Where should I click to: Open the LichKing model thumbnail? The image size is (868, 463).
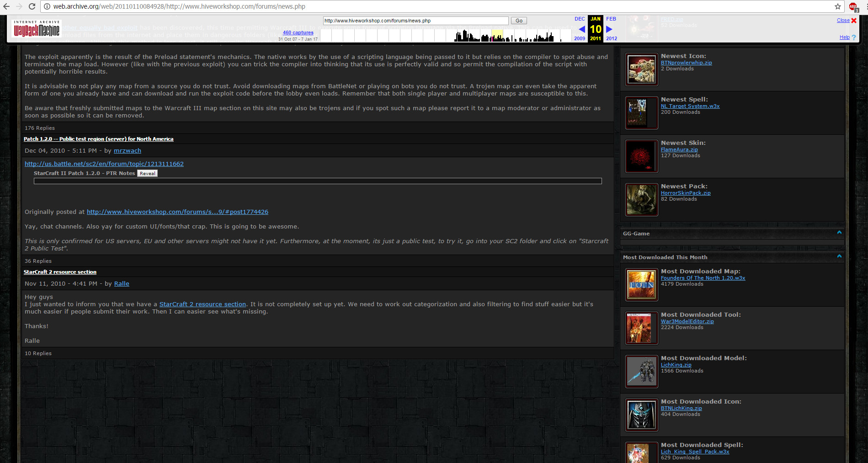pyautogui.click(x=642, y=372)
